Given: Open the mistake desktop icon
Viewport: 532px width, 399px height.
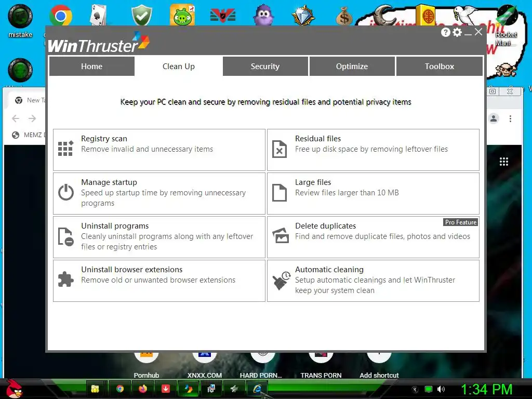Looking at the screenshot, I should point(20,21).
